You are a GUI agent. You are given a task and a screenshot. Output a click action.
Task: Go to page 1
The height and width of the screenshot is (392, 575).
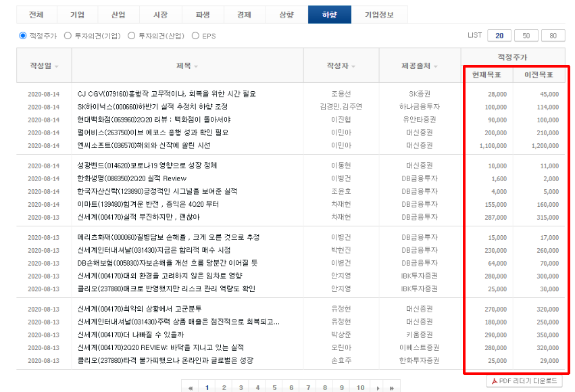click(207, 387)
